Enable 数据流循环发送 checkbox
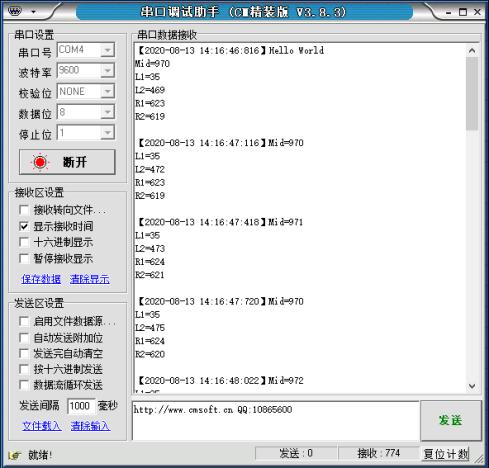Viewport: 489px width, 468px height. pyautogui.click(x=24, y=385)
